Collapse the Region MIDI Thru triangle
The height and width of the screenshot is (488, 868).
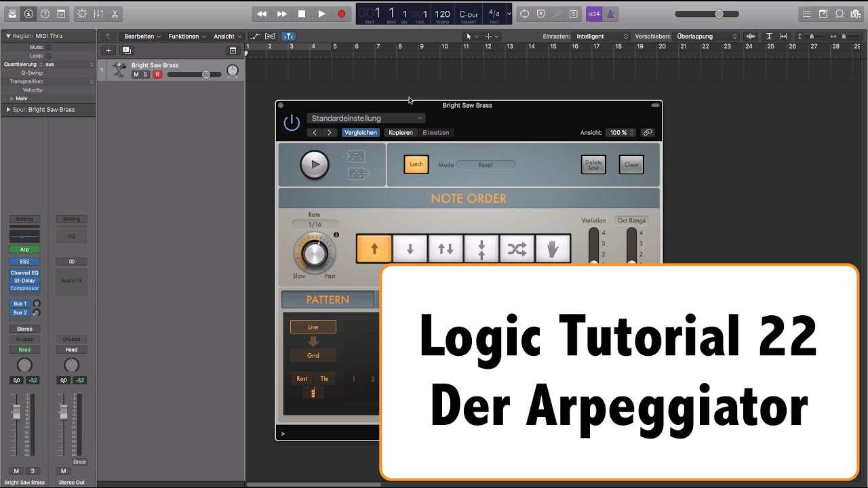8,36
